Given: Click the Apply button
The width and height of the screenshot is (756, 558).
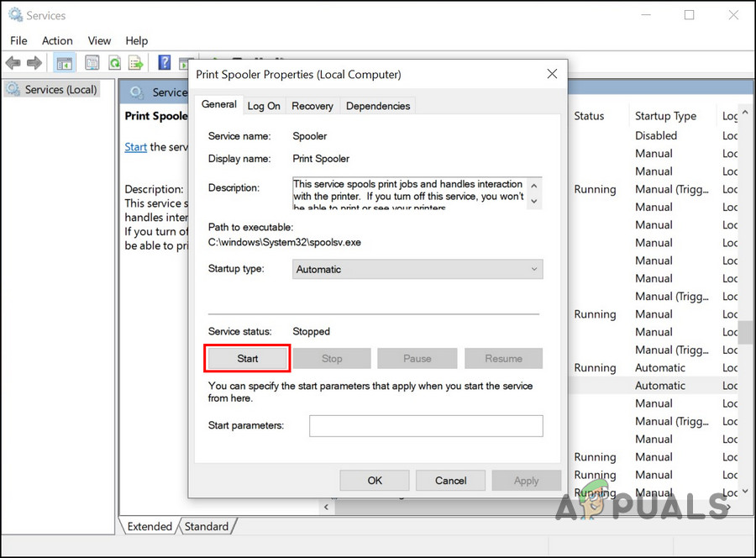Looking at the screenshot, I should [x=527, y=481].
